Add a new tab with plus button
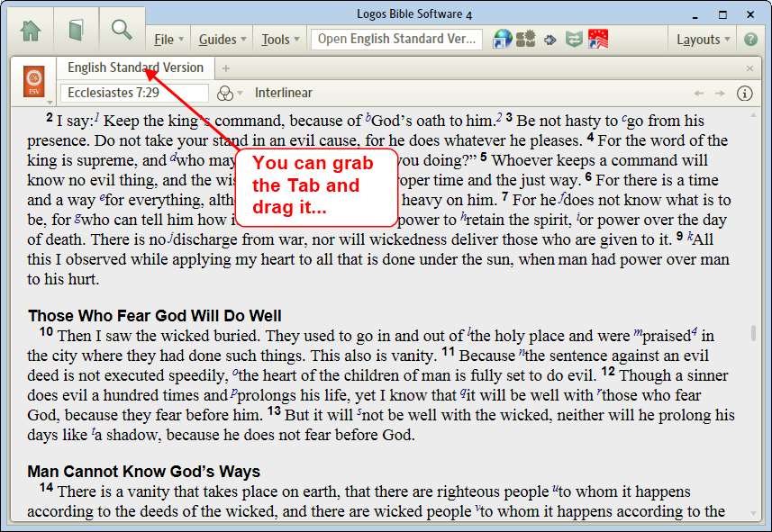 (x=225, y=68)
